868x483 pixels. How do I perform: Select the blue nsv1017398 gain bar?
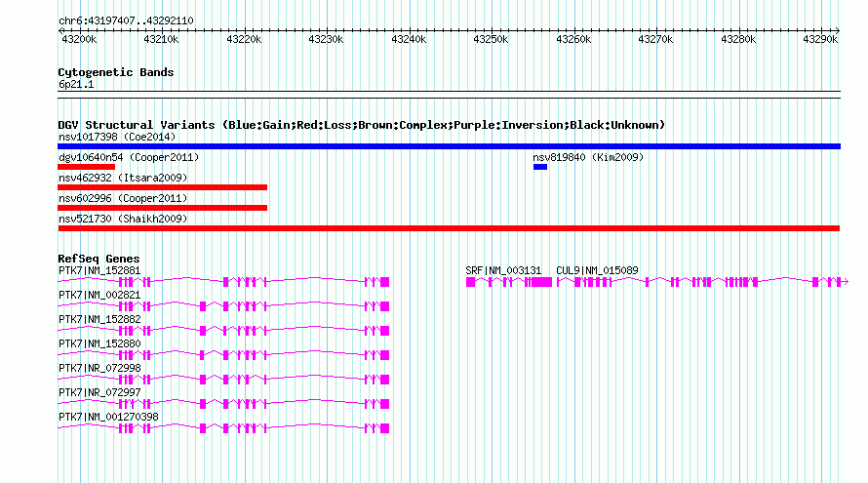click(x=449, y=146)
